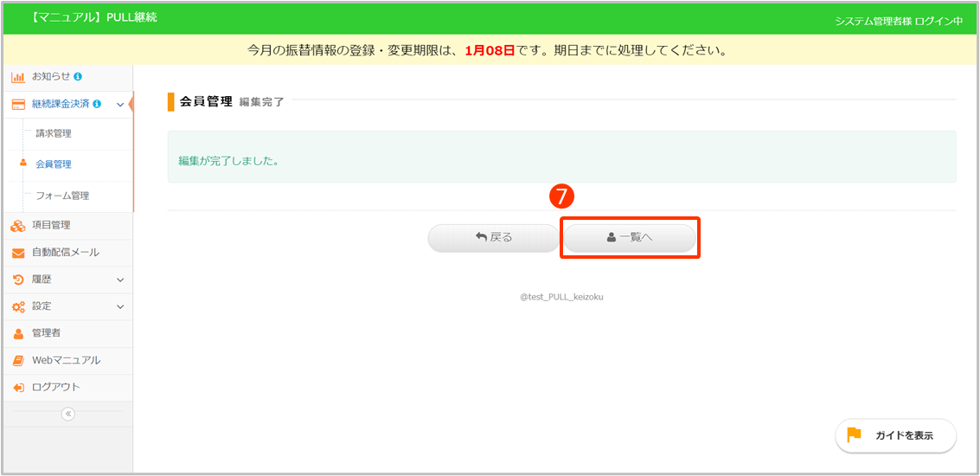The image size is (980, 476).
Task: Click the history clock icon beside 履歴
Action: (x=17, y=280)
